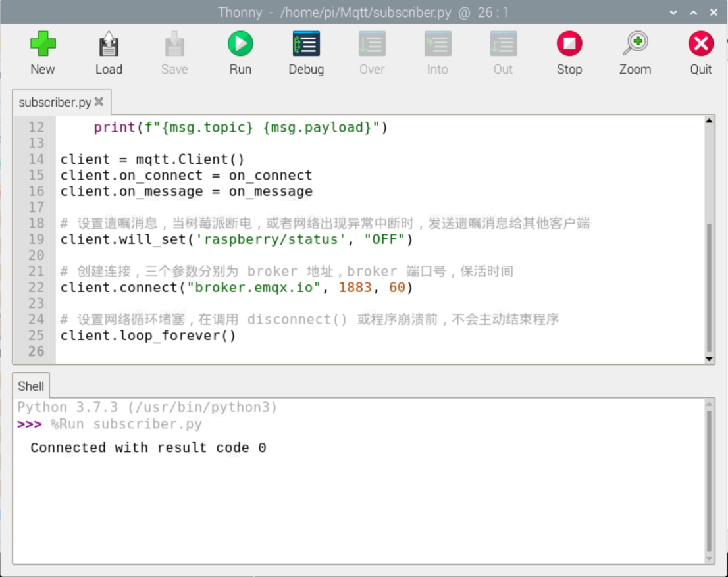Viewport: 728px width, 577px height.
Task: Maximize the Thonny window
Action: (694, 13)
